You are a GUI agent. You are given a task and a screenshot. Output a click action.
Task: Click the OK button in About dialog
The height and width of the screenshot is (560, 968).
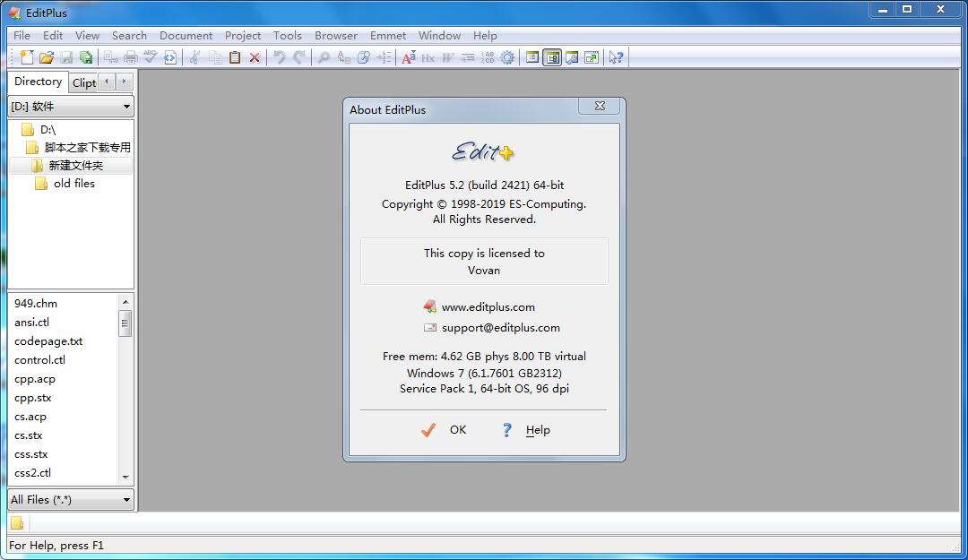(x=458, y=430)
